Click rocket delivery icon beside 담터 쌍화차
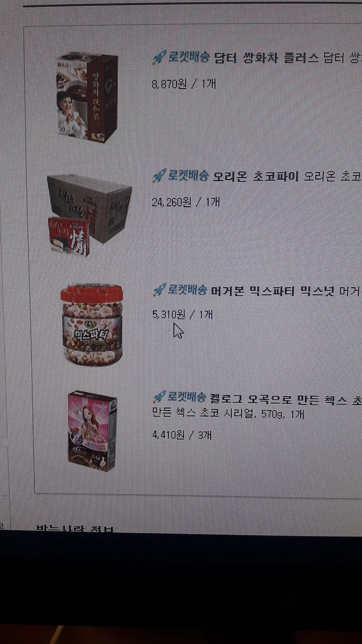This screenshot has width=362, height=644. [x=159, y=57]
